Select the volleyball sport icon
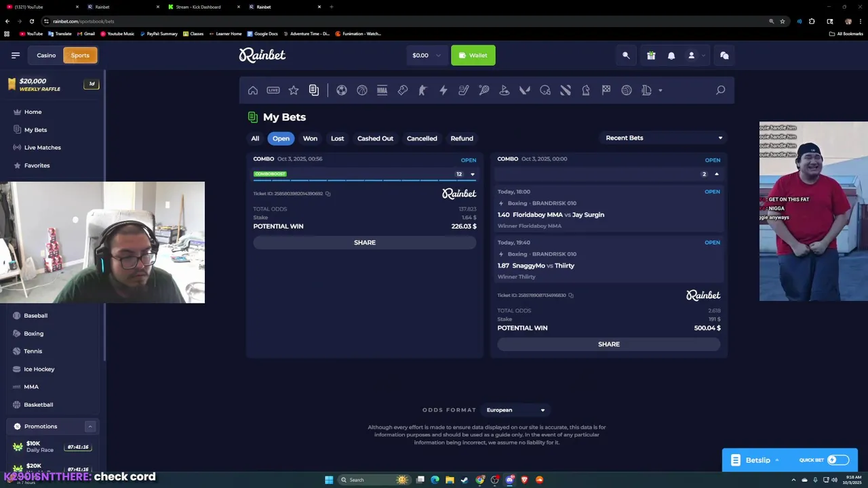Screen dimensions: 868x488 (x=627, y=90)
